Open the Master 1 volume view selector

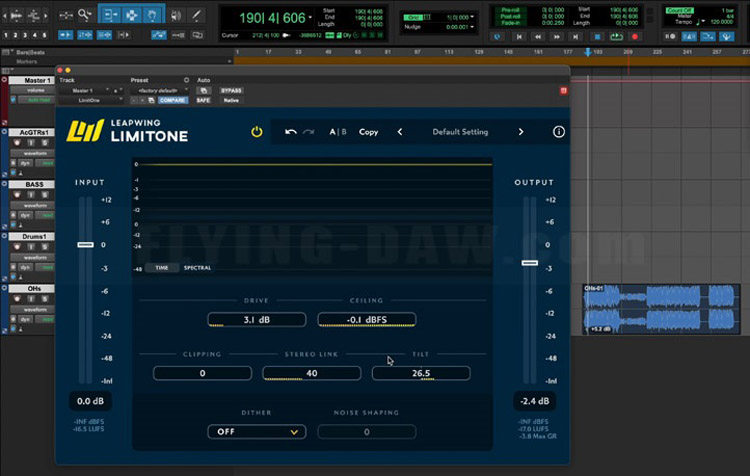[35, 90]
